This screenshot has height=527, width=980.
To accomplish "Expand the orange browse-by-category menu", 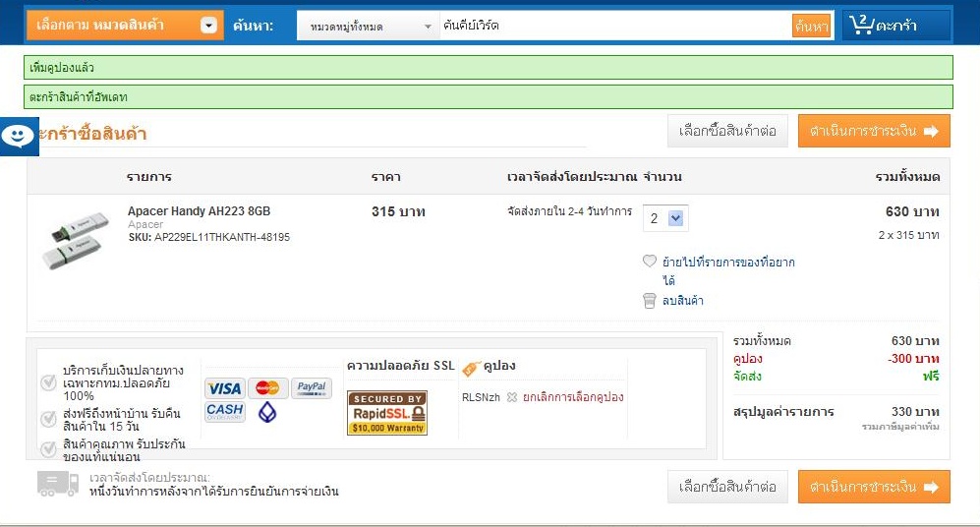I will (x=125, y=25).
